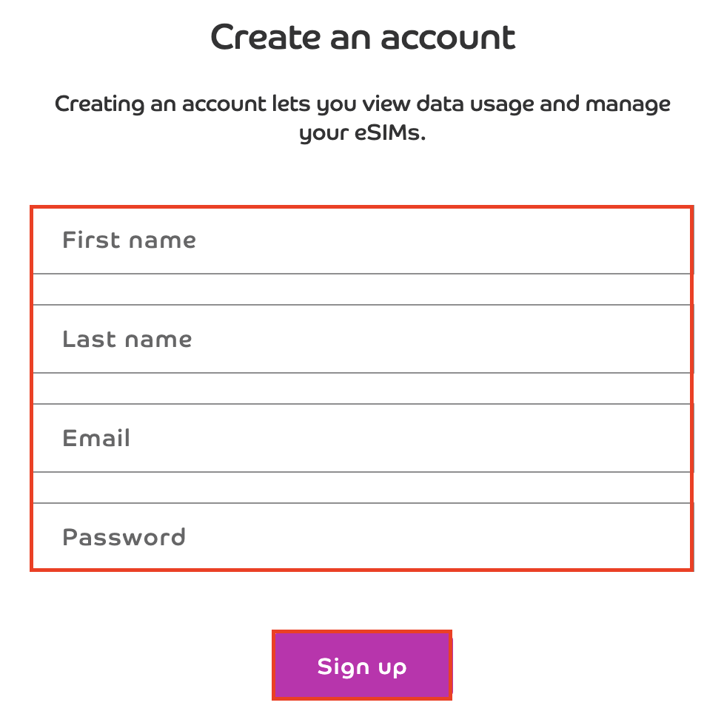This screenshot has width=724, height=728.
Task: Select the "First name" placeholder text
Action: (x=130, y=240)
